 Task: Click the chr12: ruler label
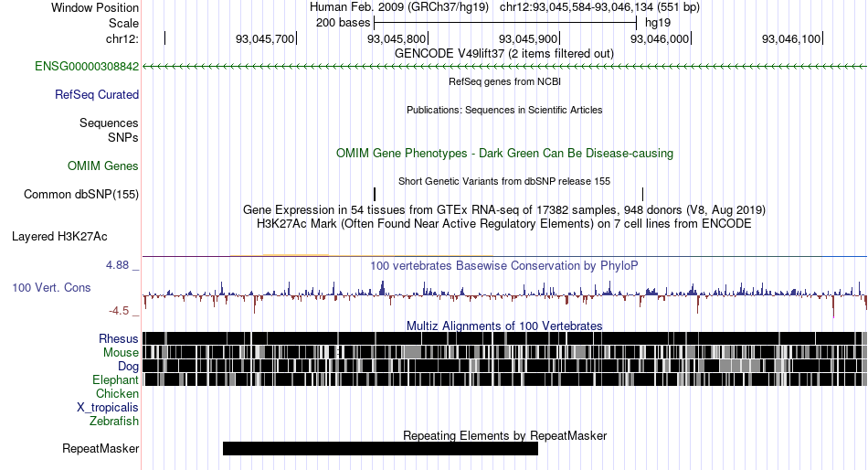pos(122,38)
